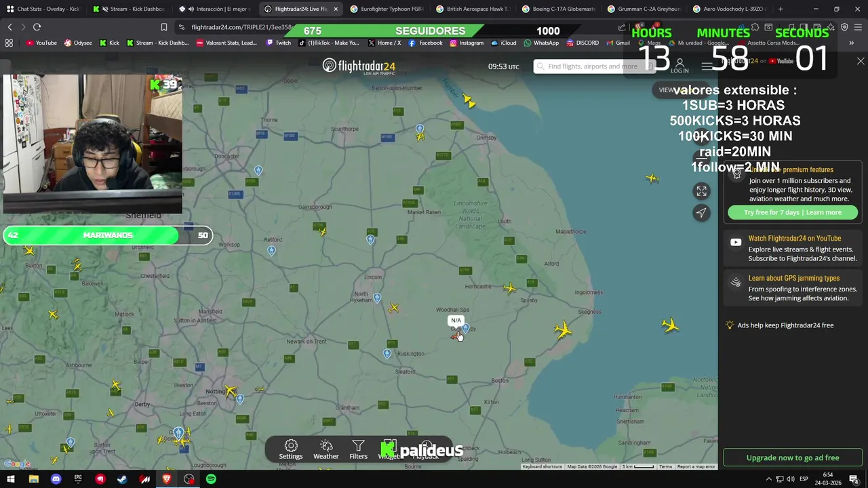Viewport: 868px width, 488px height.
Task: Go back in the browser
Action: [9, 27]
